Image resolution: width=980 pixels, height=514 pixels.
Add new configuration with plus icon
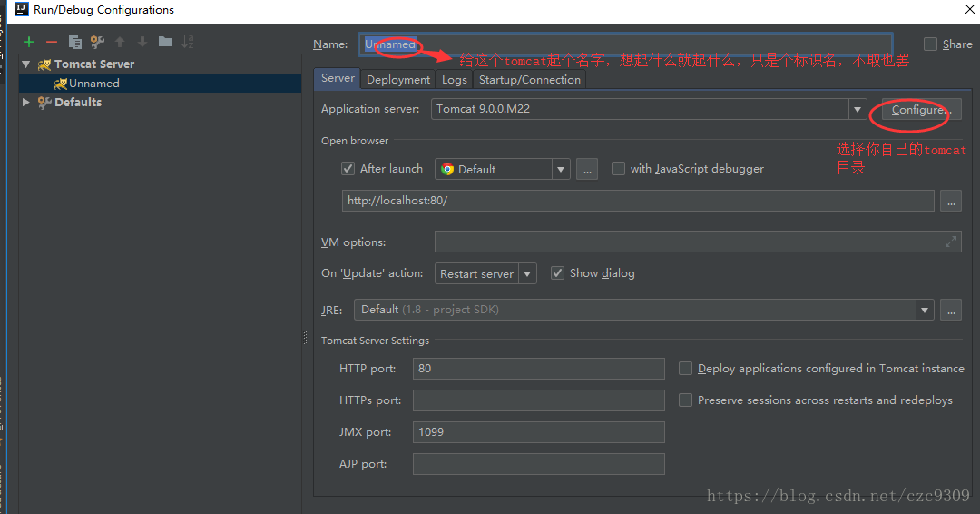tap(29, 42)
